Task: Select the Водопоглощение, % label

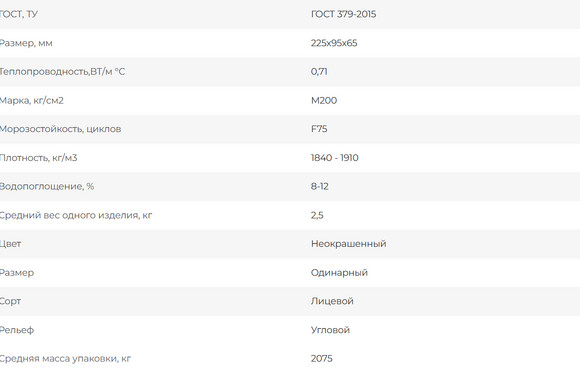Action: click(47, 186)
